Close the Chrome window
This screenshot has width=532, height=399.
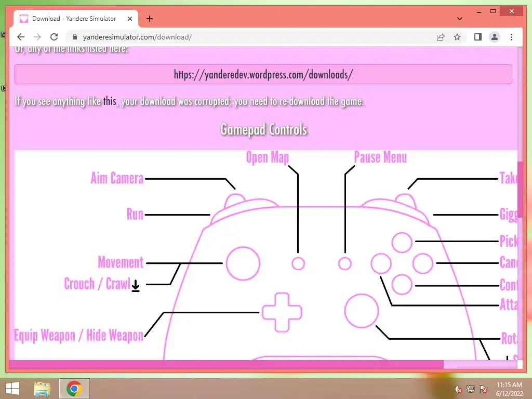512,11
